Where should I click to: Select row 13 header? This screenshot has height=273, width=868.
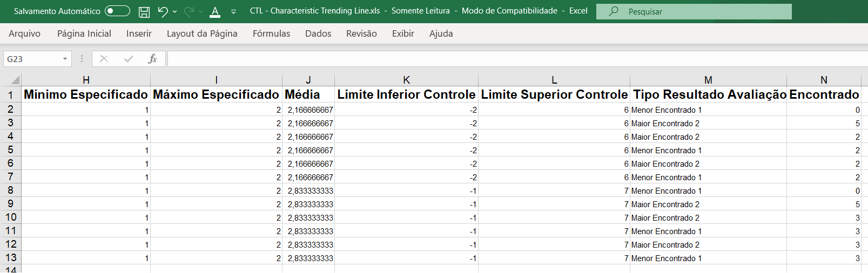10,257
